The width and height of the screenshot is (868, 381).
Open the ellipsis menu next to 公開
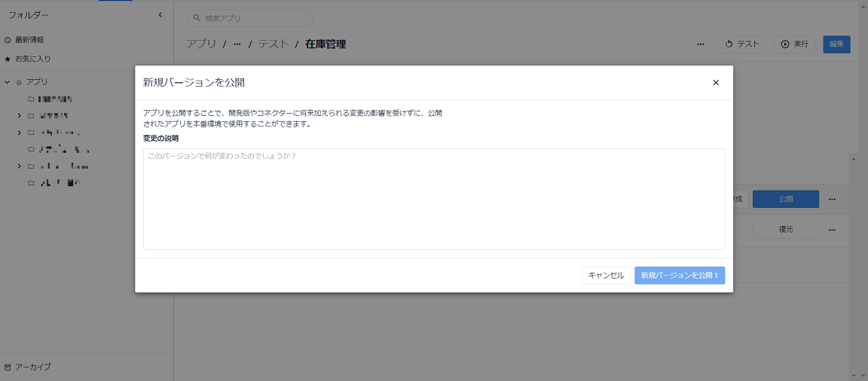832,199
